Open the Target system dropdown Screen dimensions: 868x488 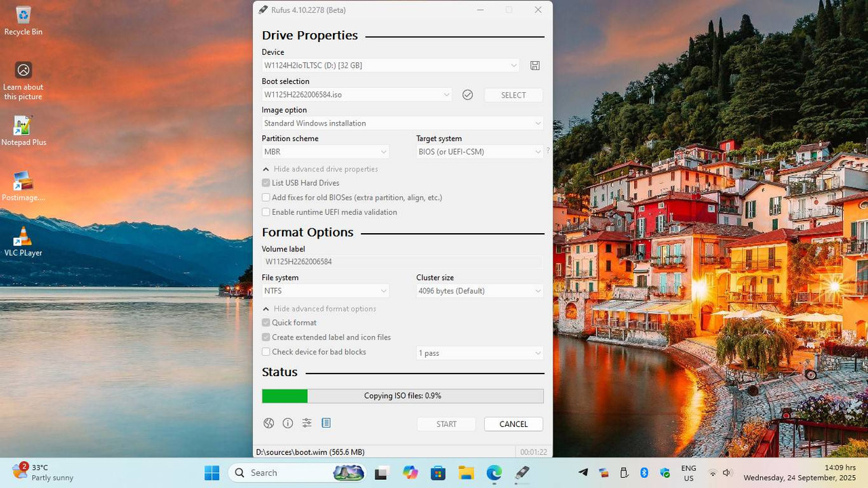point(480,152)
